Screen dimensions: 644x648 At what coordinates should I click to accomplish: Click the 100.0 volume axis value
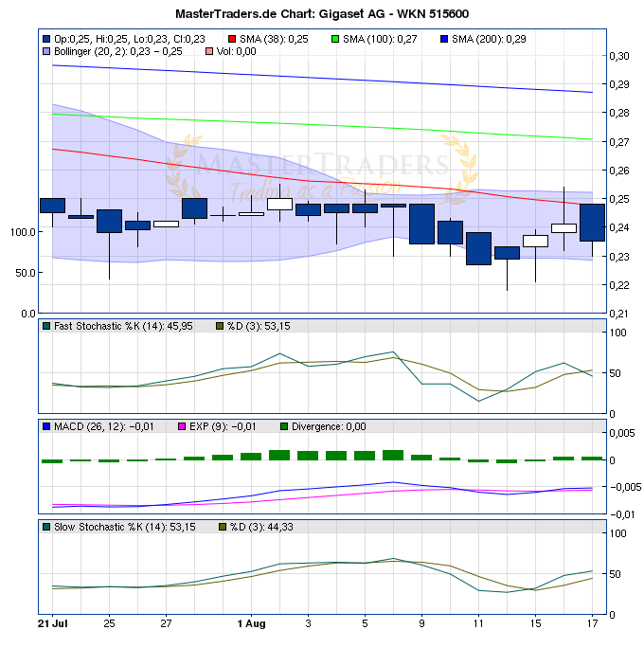tap(23, 232)
